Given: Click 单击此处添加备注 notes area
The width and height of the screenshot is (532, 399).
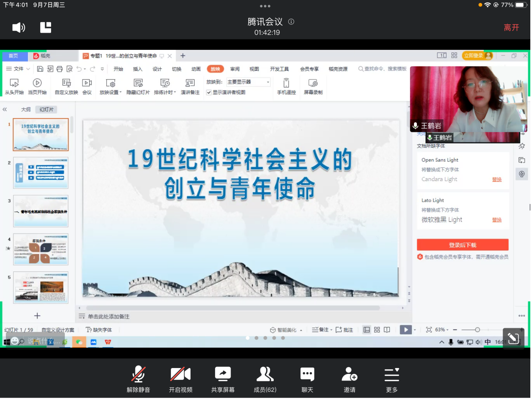Looking at the screenshot, I should click(108, 317).
